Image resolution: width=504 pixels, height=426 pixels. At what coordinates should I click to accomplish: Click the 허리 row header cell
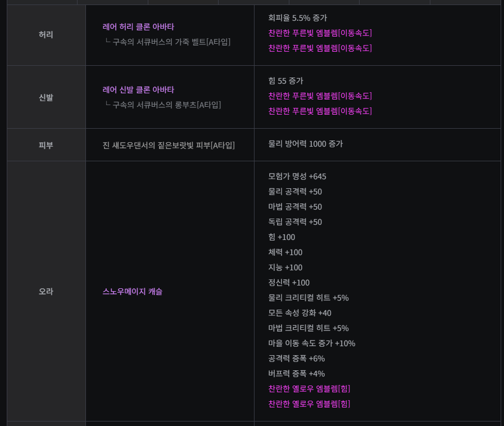pyautogui.click(x=46, y=35)
